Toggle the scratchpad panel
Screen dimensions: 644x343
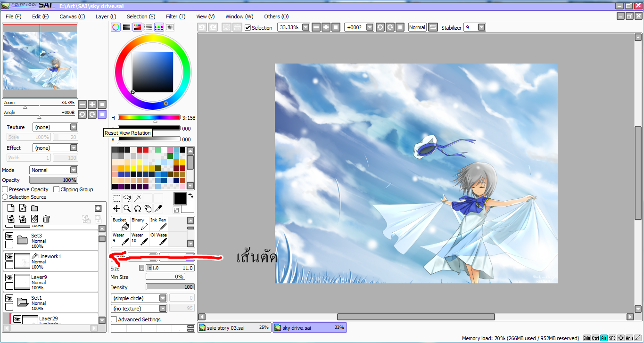point(170,27)
